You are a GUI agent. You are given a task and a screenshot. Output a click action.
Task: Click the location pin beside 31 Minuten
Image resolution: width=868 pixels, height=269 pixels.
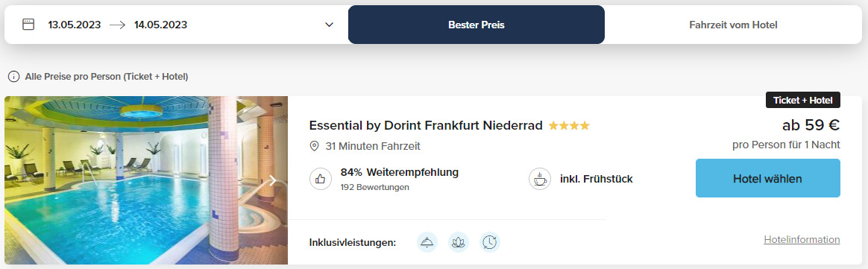pos(315,146)
